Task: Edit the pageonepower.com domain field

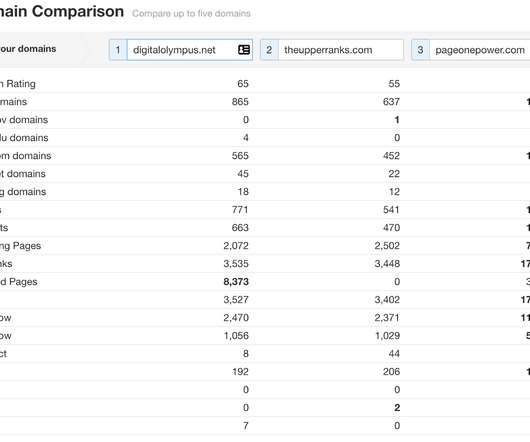Action: [480, 50]
